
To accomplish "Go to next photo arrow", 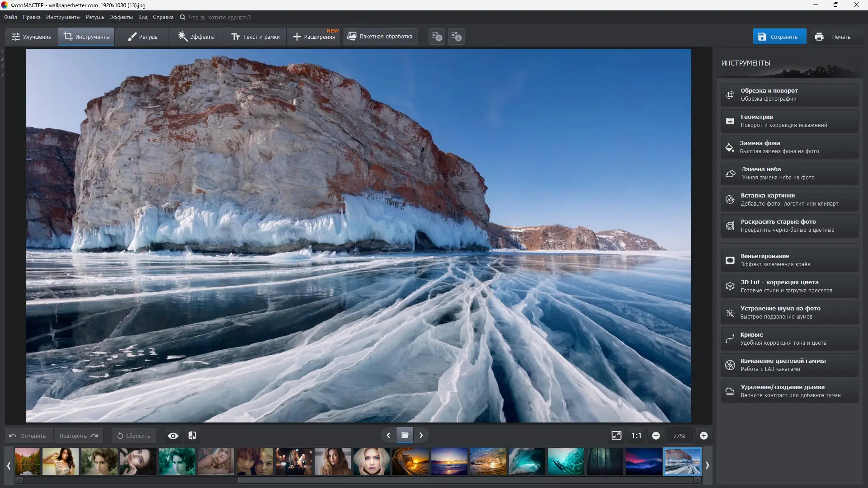I will pyautogui.click(x=421, y=435).
